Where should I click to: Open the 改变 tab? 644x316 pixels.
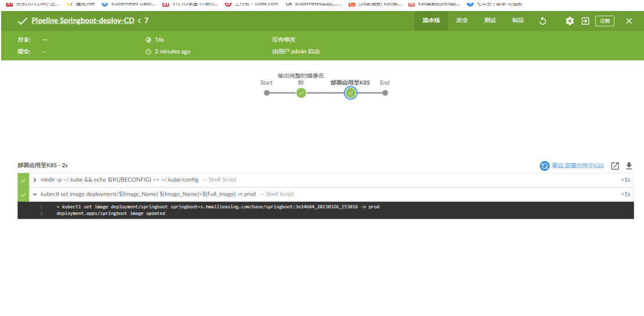tap(462, 20)
